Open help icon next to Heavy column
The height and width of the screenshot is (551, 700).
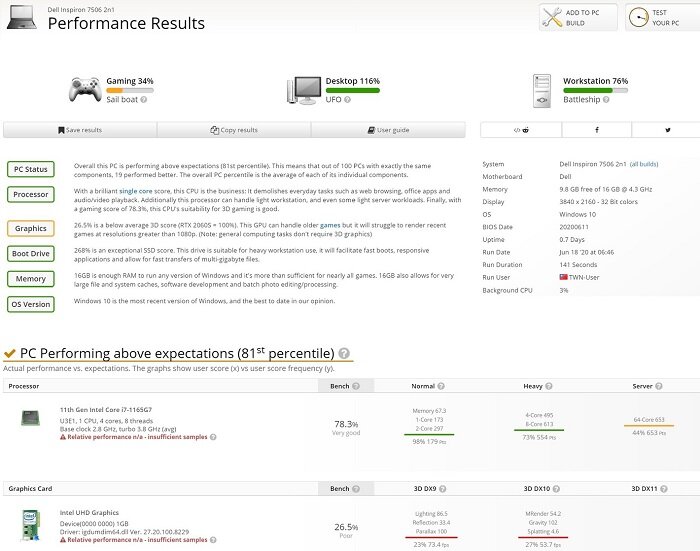tap(549, 386)
